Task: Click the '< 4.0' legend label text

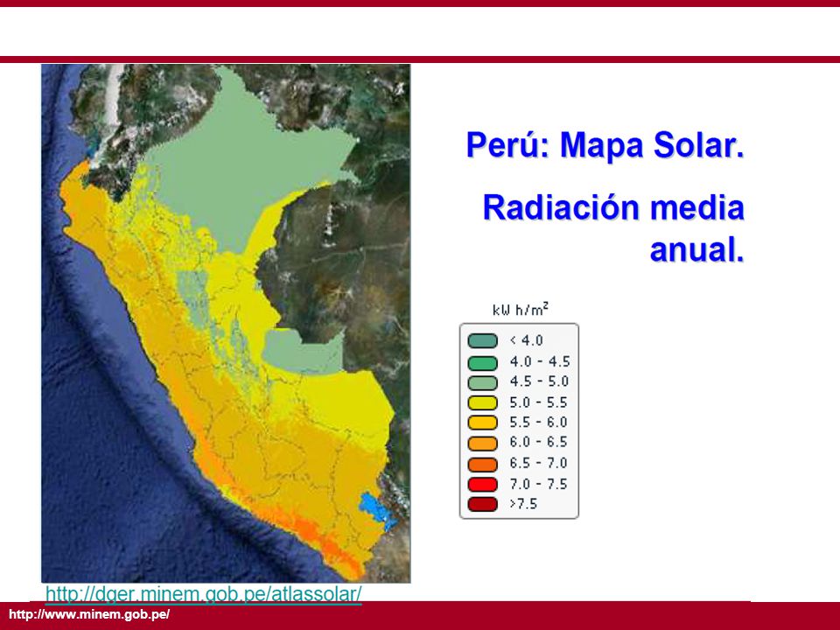Action: [527, 340]
